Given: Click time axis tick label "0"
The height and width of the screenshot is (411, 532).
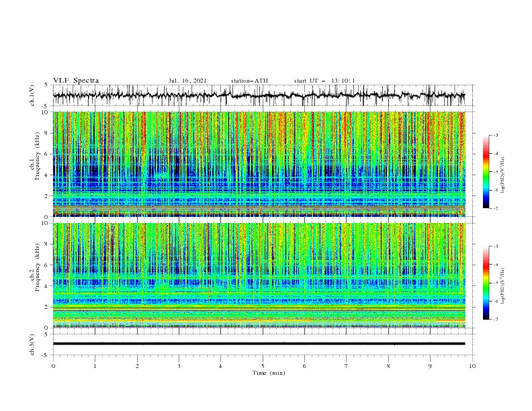Looking at the screenshot, I should tap(53, 366).
